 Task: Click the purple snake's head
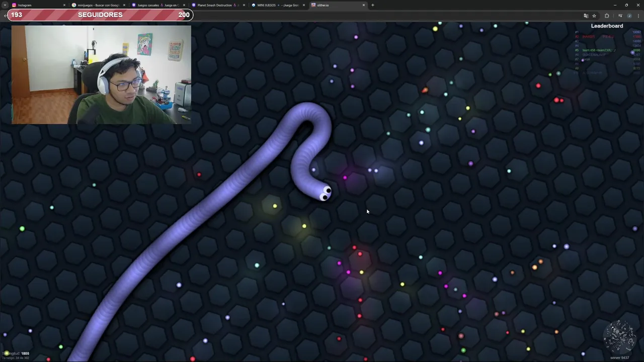click(x=325, y=193)
